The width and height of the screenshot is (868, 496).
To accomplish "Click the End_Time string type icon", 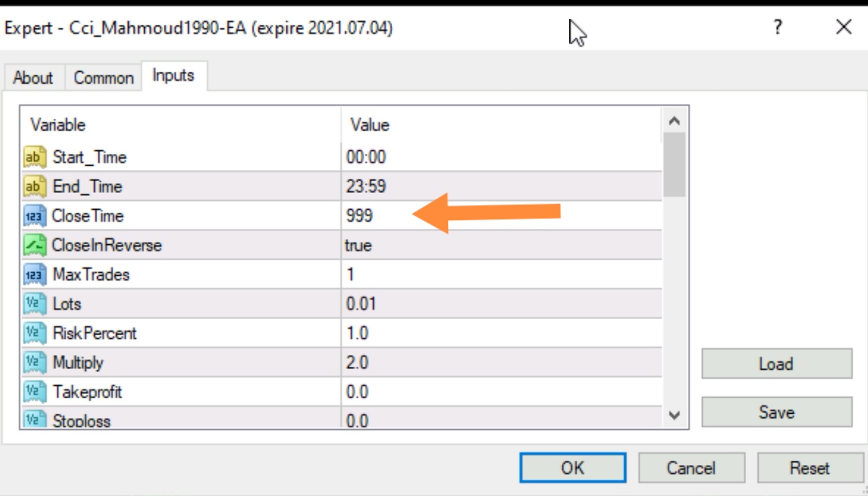I will tap(35, 186).
